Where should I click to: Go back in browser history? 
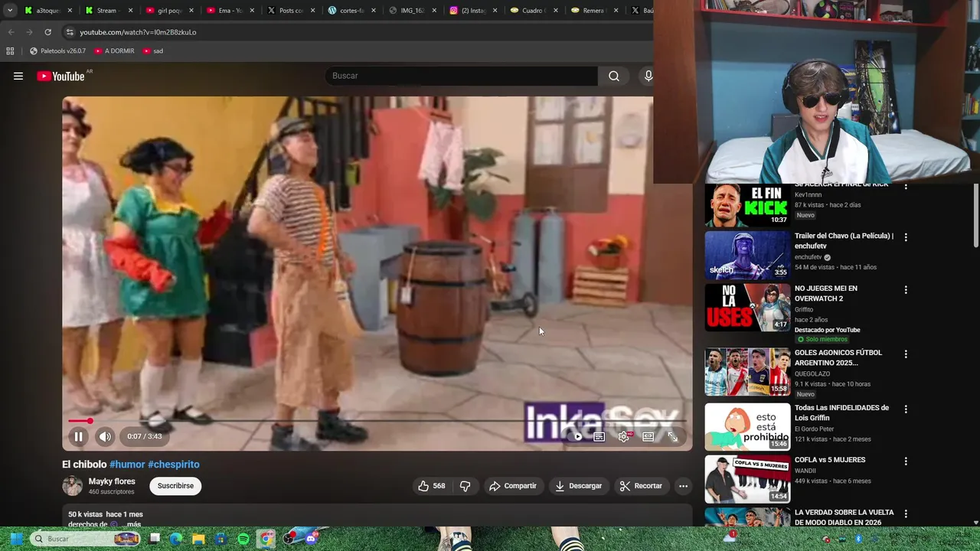coord(11,32)
